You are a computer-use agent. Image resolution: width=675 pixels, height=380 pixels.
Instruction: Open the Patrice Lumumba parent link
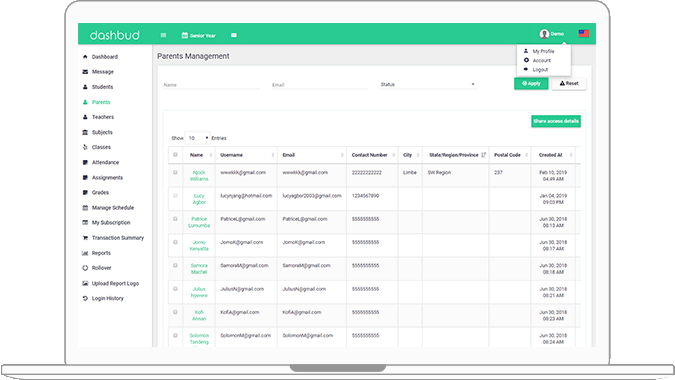click(199, 222)
